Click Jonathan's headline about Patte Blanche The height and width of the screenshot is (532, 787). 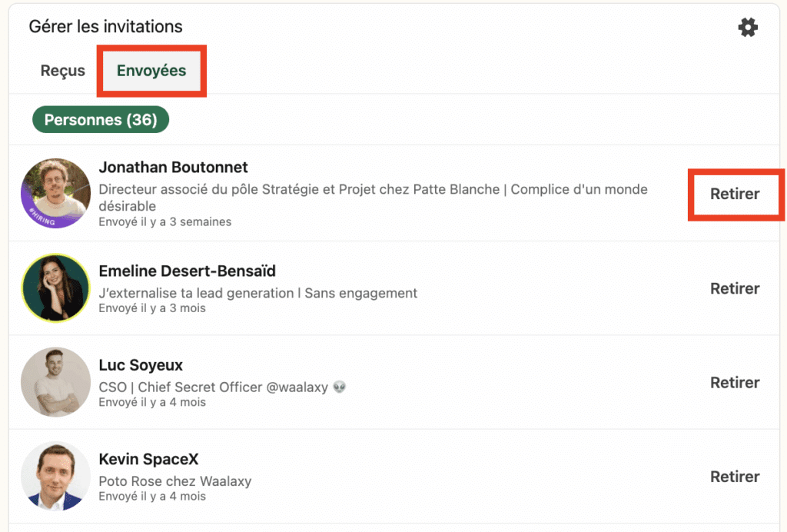[373, 190]
